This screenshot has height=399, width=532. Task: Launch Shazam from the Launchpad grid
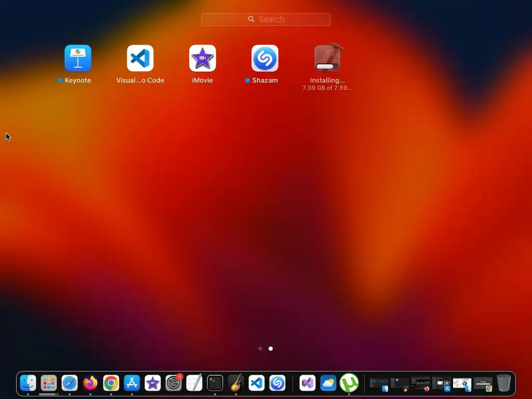tap(265, 58)
